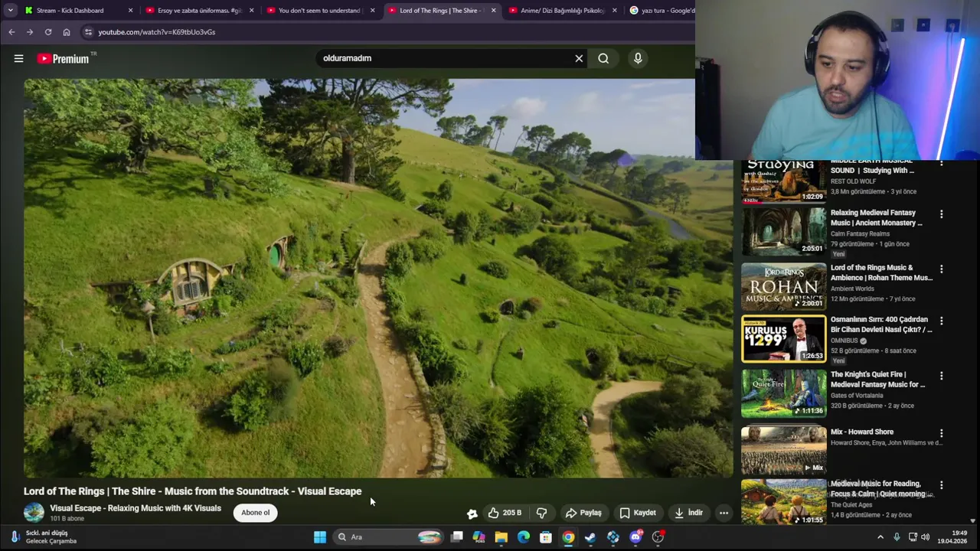The width and height of the screenshot is (980, 551).
Task: Open options for The Knight's Quiet Fire video
Action: coord(941,376)
